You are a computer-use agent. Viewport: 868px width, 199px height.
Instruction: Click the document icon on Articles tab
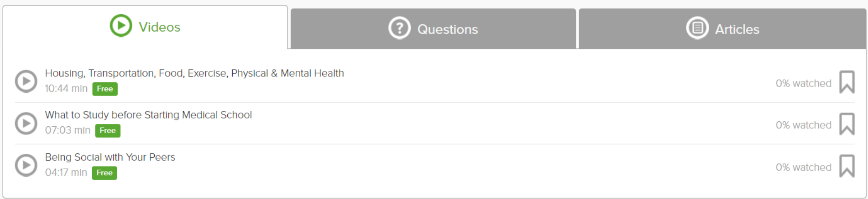click(x=697, y=28)
